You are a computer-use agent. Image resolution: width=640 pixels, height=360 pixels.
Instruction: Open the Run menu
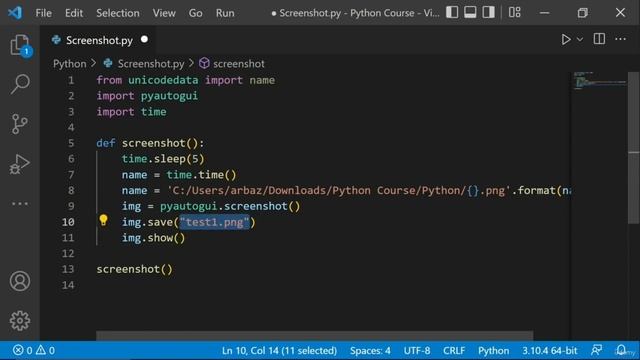point(225,13)
